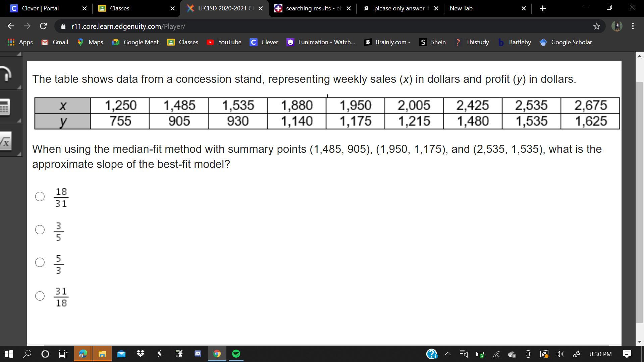Click the page scrollbar down arrow
The height and width of the screenshot is (362, 644).
pos(640,342)
